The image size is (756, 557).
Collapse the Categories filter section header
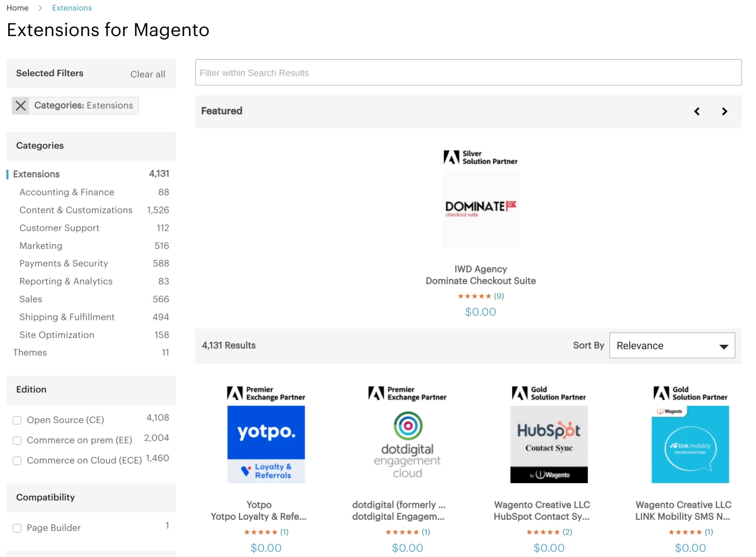tap(91, 146)
